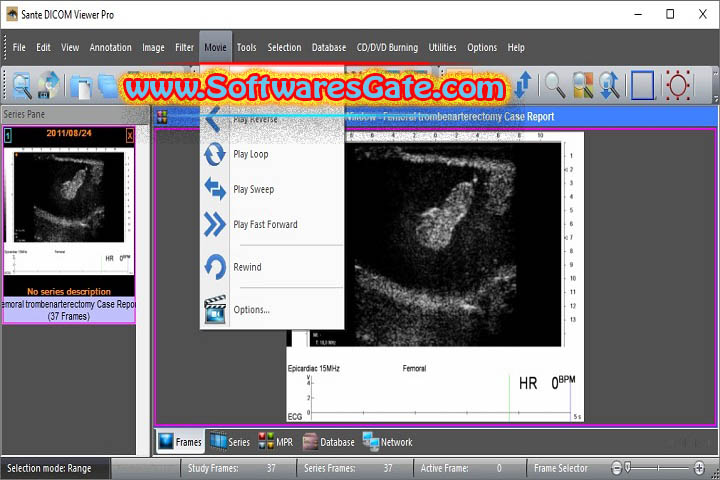Viewport: 720px width, 480px height.
Task: Open the Utilities menu
Action: [x=442, y=47]
